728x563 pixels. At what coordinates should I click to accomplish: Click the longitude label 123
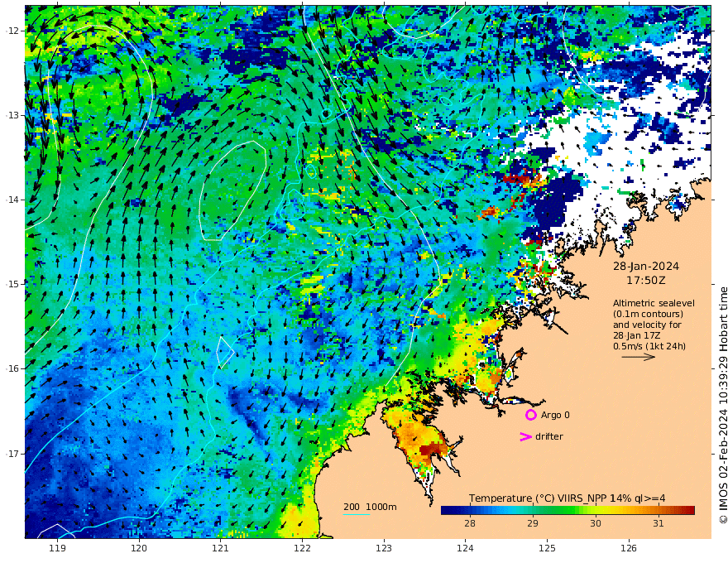tap(384, 549)
